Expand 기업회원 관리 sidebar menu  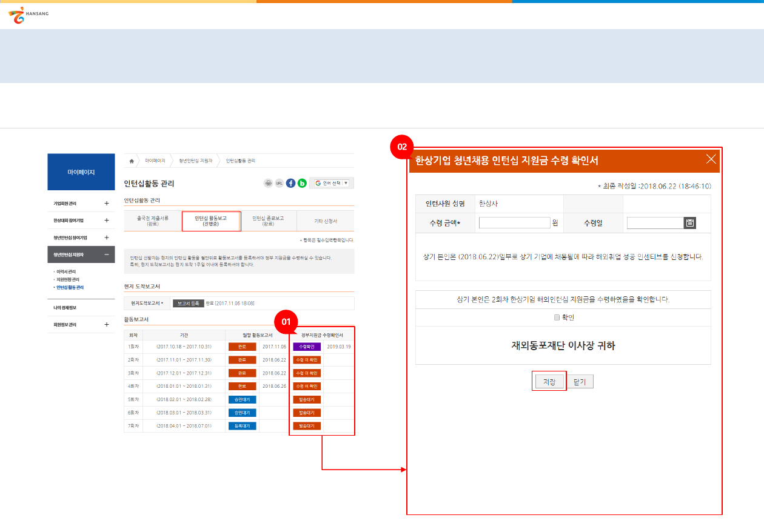(106, 204)
